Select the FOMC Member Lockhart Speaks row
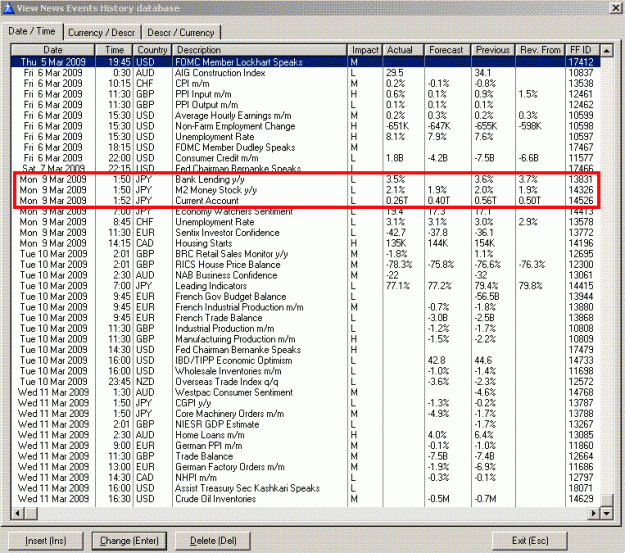 (x=306, y=62)
